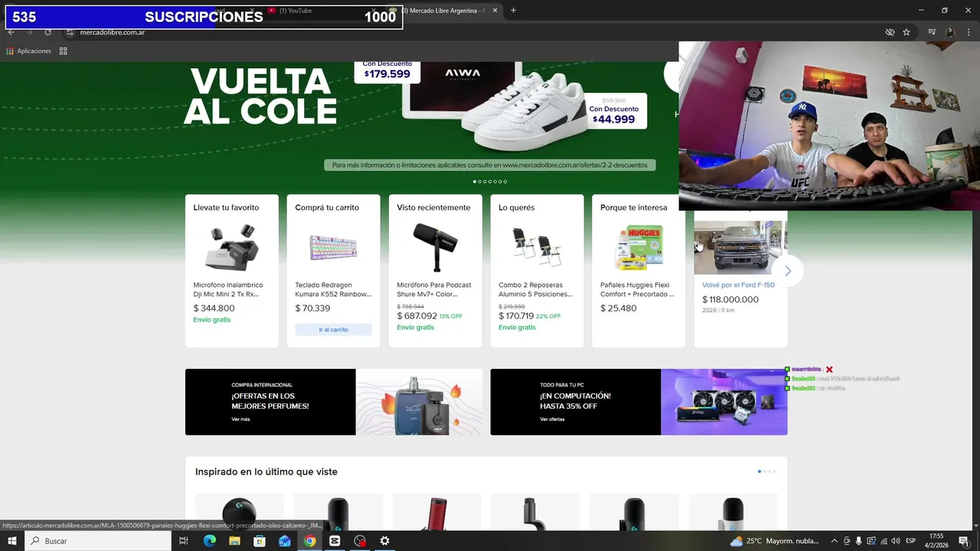
Task: Open Micrófono Inalambrico Dji Mic Mini link
Action: point(228,289)
